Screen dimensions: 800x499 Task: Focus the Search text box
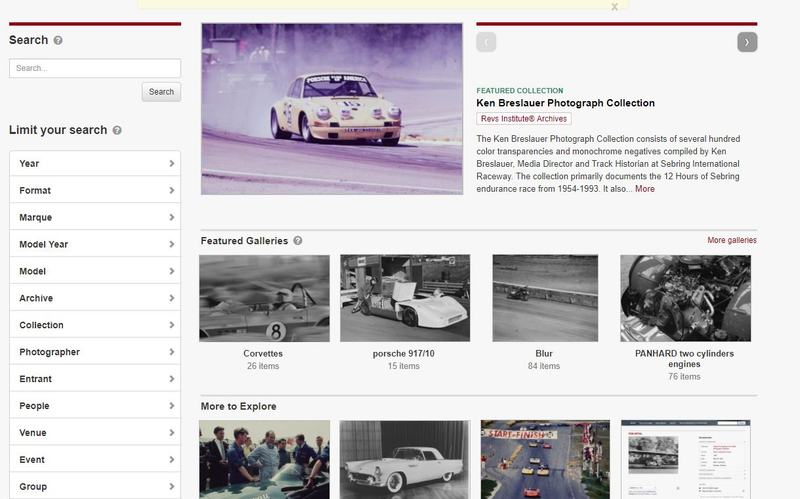tap(95, 68)
